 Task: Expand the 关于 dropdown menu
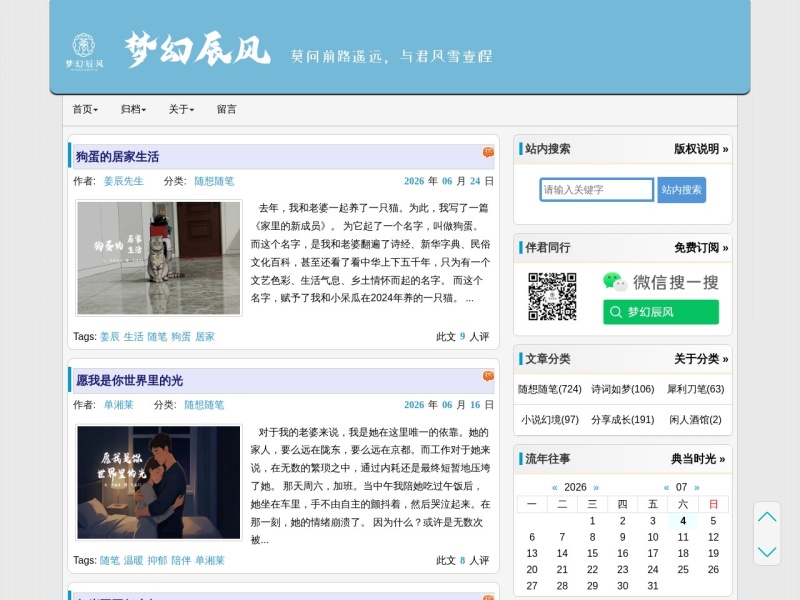181,109
